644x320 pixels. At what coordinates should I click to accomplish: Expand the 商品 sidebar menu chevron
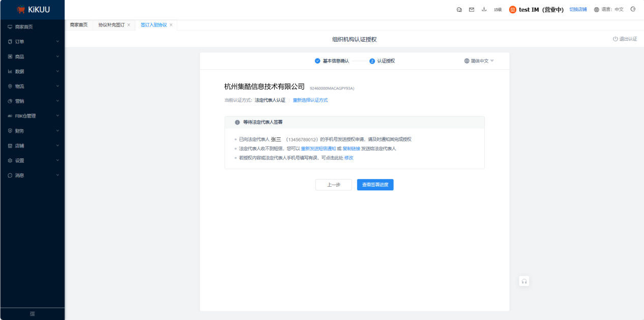click(57, 56)
